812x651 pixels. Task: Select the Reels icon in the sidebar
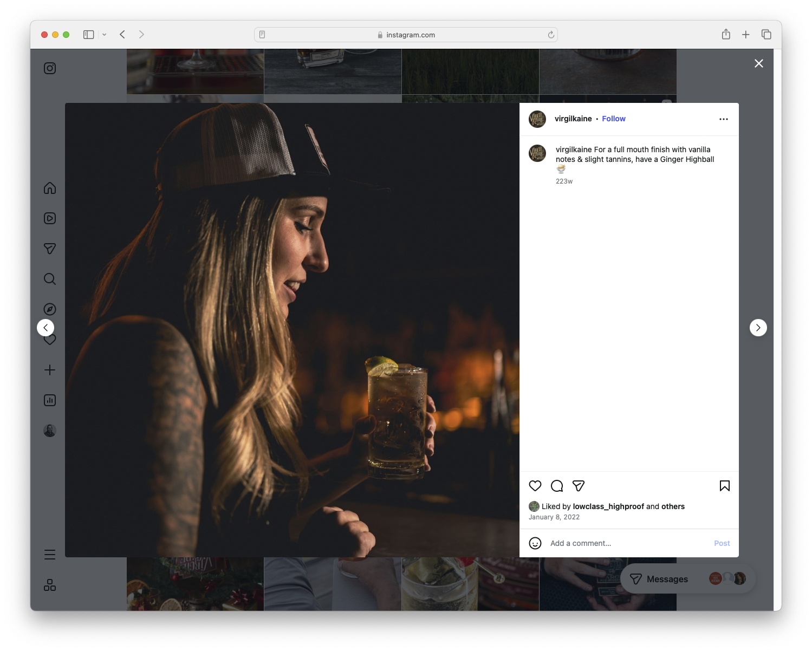[x=50, y=218]
